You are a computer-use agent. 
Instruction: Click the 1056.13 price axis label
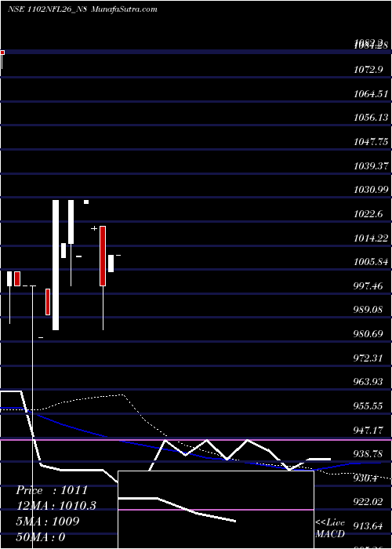pyautogui.click(x=372, y=118)
